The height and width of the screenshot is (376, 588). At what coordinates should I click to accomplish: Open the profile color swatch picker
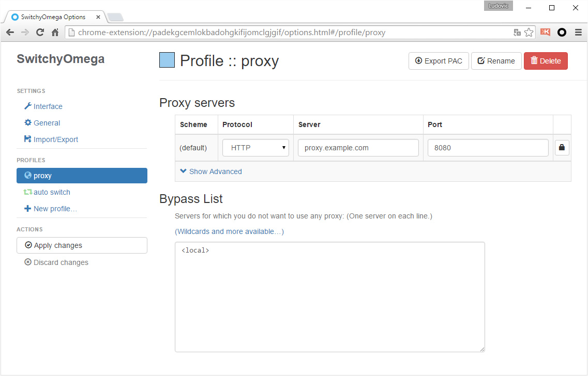pos(167,60)
